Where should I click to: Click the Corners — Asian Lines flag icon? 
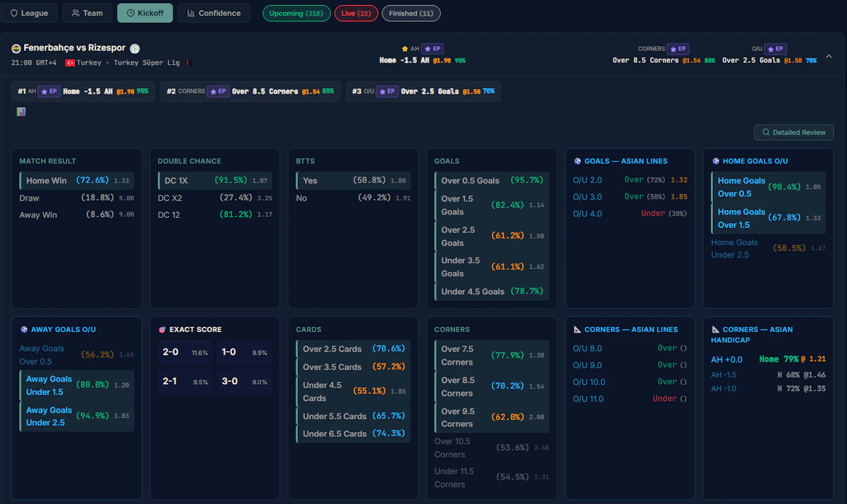point(578,329)
